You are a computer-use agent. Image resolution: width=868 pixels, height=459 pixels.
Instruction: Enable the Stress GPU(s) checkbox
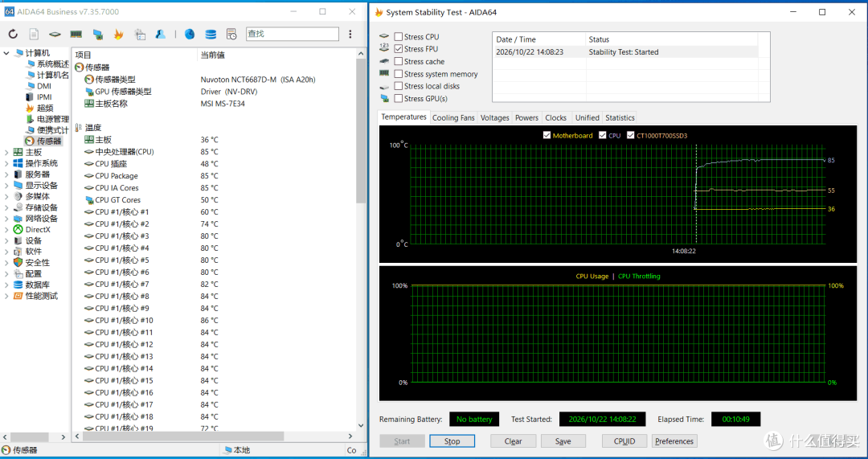tap(398, 99)
